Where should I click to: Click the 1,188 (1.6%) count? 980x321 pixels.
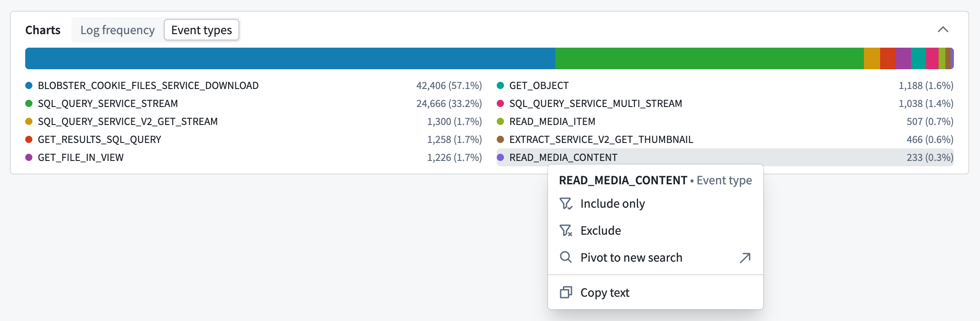(x=926, y=85)
